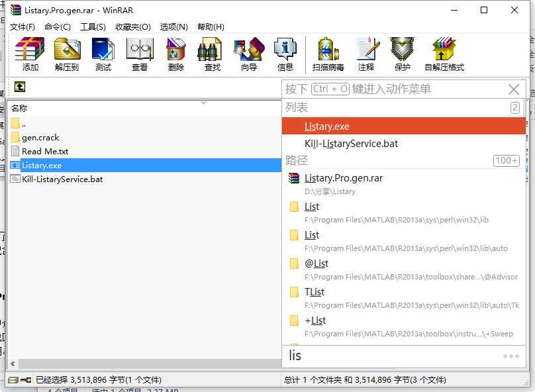The height and width of the screenshot is (392, 535).
Task: Select Listary.Pro.gen.rar path result
Action: [x=404, y=184]
